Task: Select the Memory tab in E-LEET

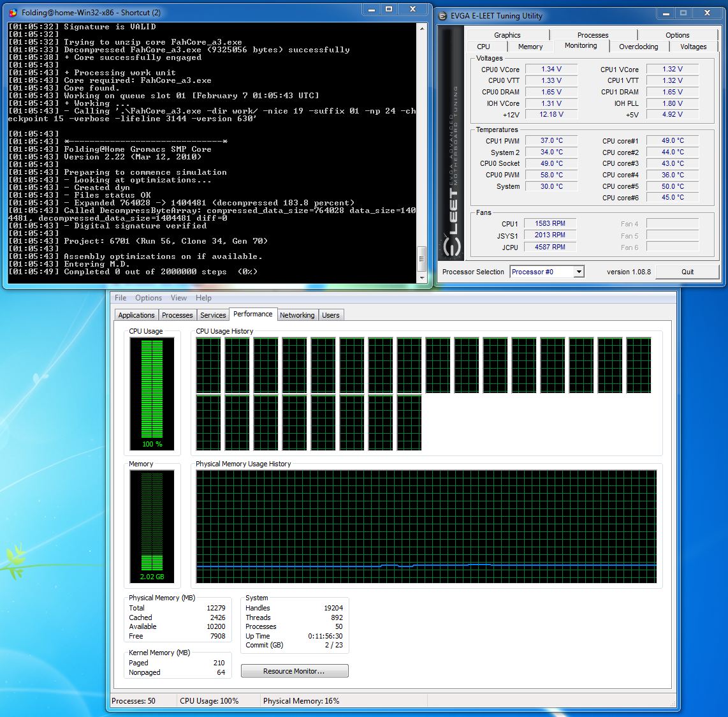Action: point(530,47)
